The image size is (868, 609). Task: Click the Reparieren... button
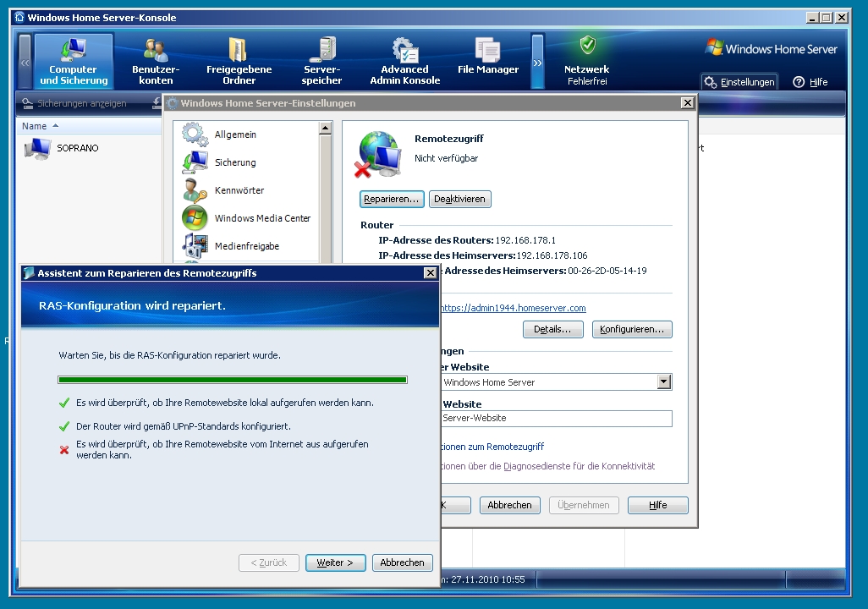[x=392, y=200]
